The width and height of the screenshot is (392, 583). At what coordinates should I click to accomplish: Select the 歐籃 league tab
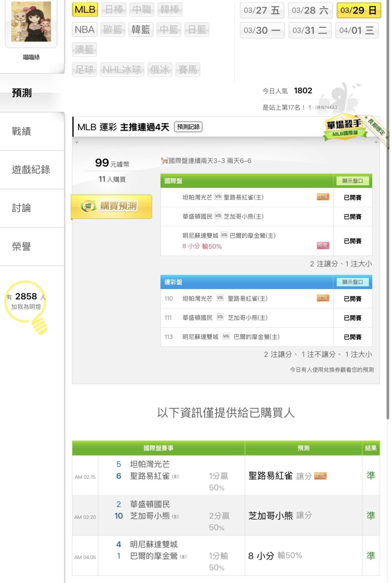113,29
